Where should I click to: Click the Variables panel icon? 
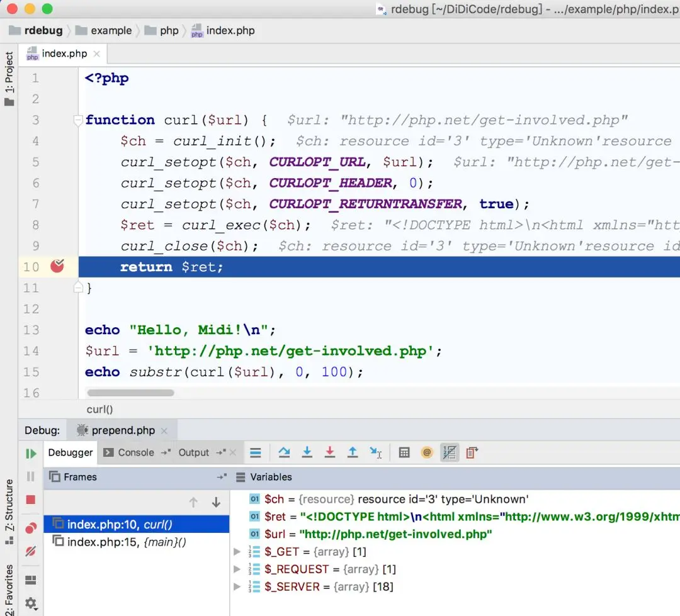(241, 478)
